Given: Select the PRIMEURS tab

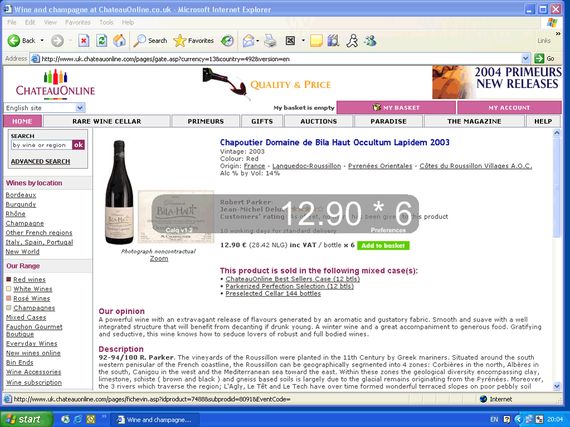Looking at the screenshot, I should (206, 121).
